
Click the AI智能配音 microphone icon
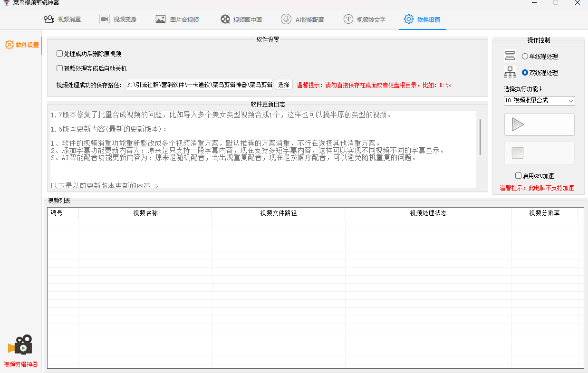[x=286, y=19]
